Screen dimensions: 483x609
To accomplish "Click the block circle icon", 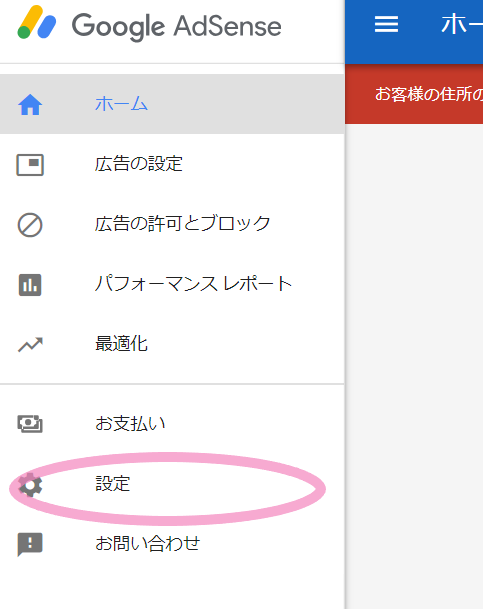I will [30, 225].
